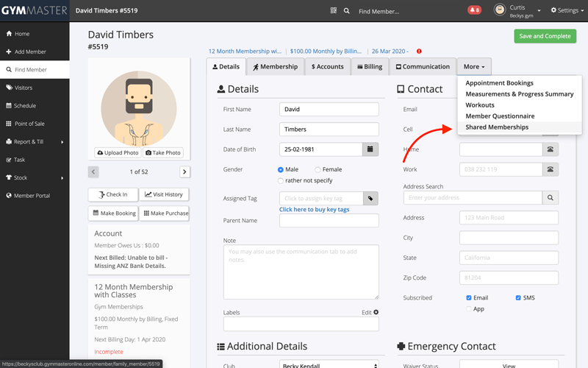588x368 pixels.
Task: Go to next member arrow
Action: pyautogui.click(x=184, y=171)
